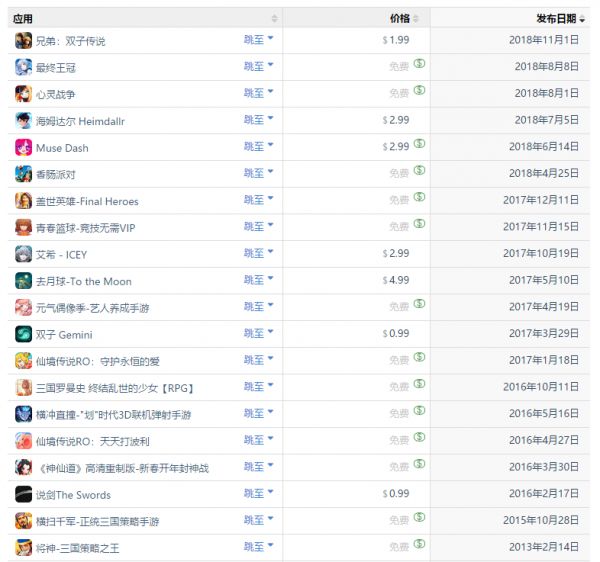Click the 海姆达尔 Heimdallr app icon

pyautogui.click(x=23, y=120)
